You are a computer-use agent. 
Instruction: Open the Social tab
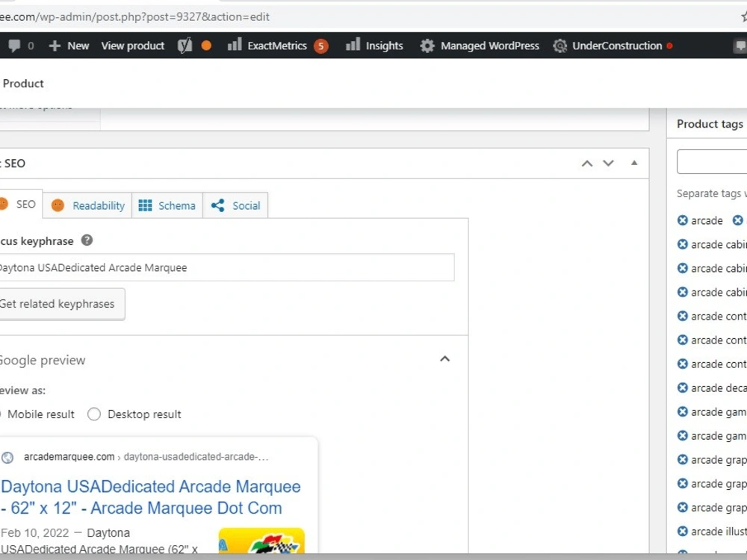pyautogui.click(x=235, y=206)
